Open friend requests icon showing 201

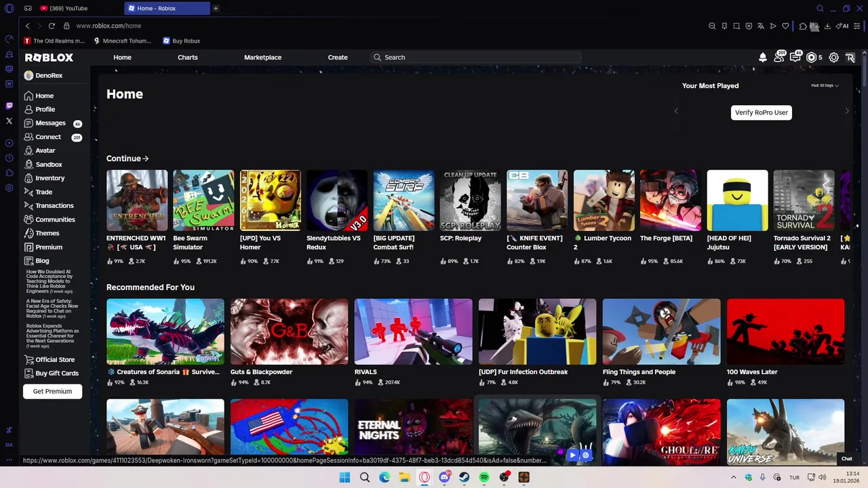(779, 58)
